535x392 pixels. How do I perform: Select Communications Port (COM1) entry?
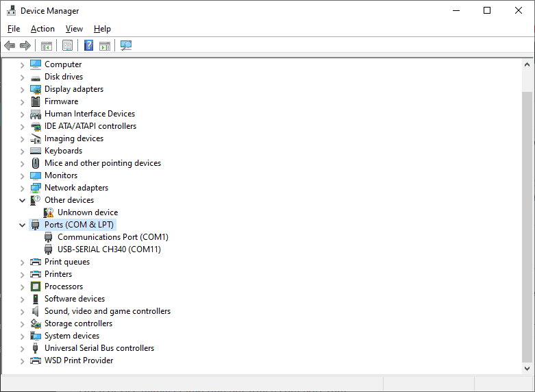point(112,237)
